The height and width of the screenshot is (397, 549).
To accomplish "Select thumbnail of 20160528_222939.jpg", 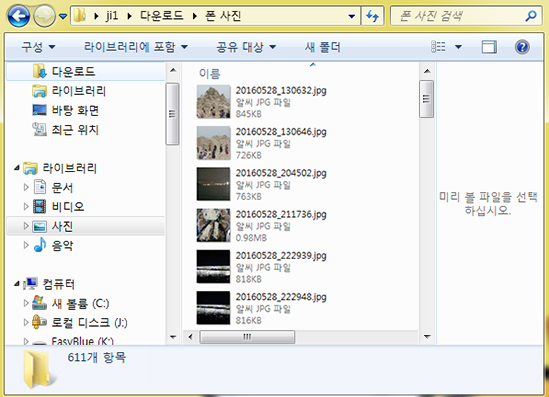I will (213, 267).
